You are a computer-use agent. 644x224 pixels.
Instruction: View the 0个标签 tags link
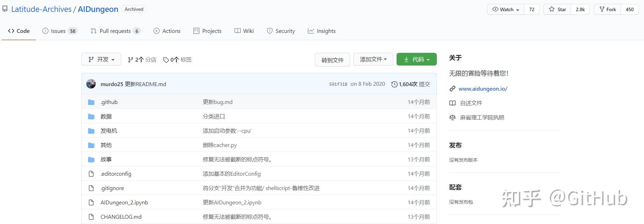pyautogui.click(x=178, y=59)
